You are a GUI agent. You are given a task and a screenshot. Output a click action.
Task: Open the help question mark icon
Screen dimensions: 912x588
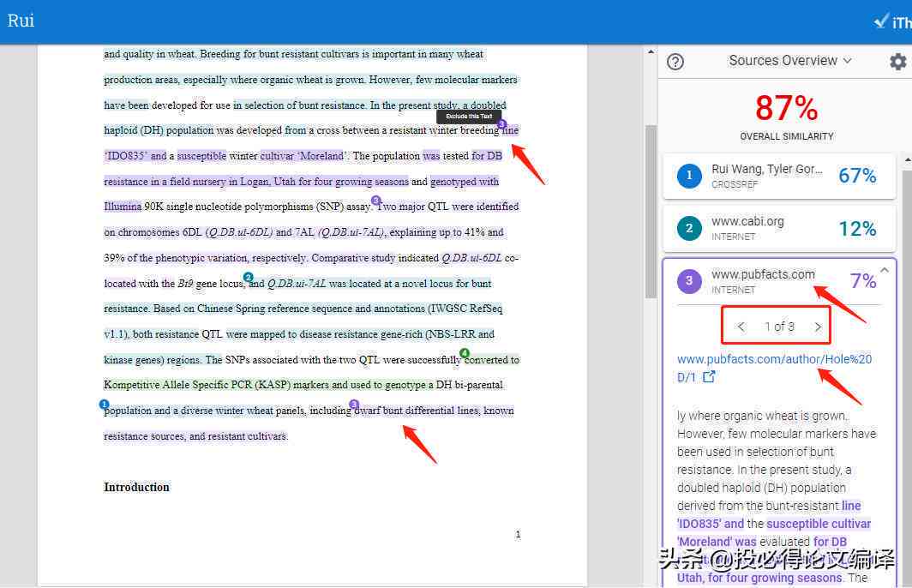(x=675, y=62)
